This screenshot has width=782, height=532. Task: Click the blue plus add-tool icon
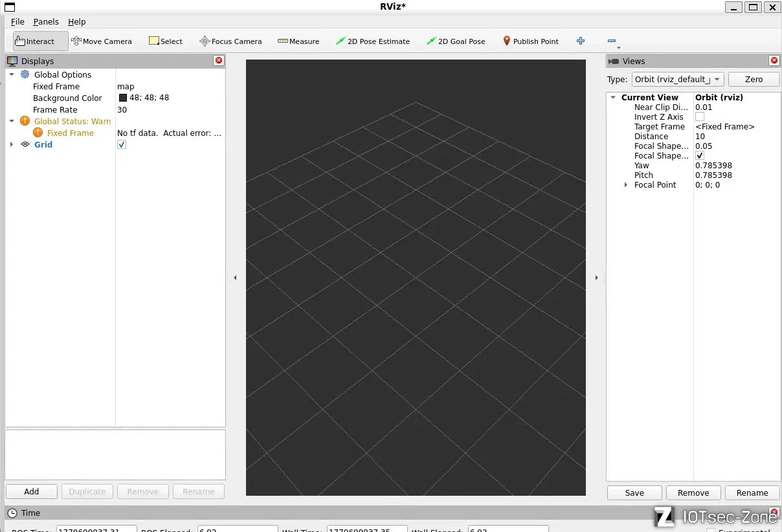point(581,41)
